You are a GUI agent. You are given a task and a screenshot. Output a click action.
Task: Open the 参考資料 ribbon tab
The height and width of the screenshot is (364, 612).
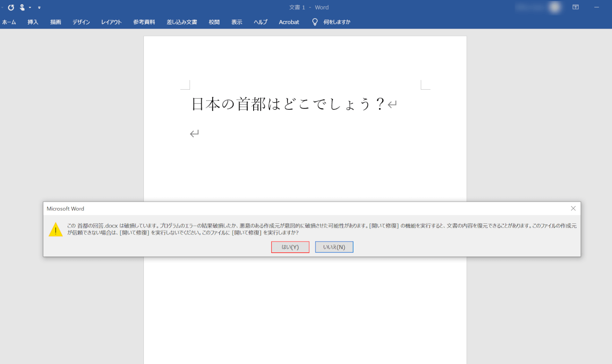coord(144,22)
